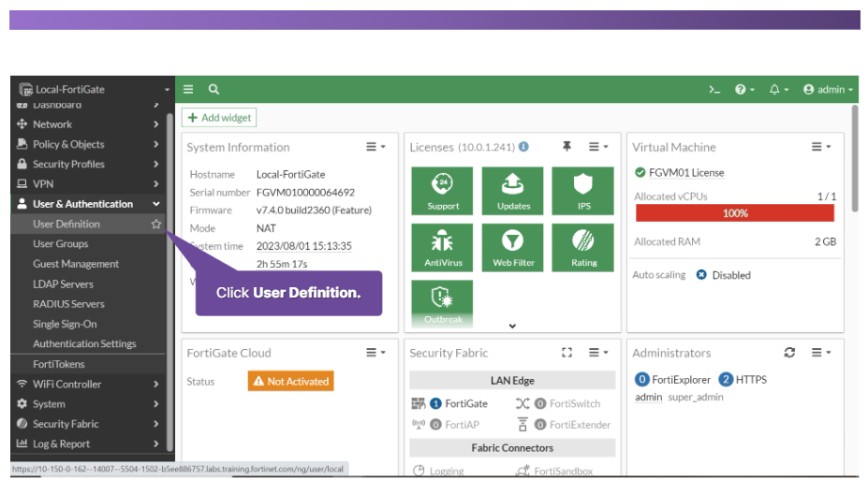
Task: Click the Support license tile
Action: coord(442,190)
